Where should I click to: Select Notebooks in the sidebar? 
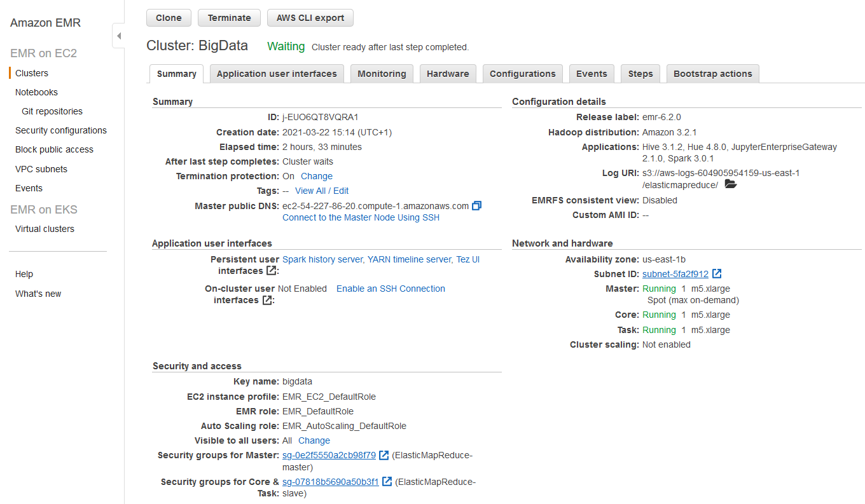tap(36, 92)
